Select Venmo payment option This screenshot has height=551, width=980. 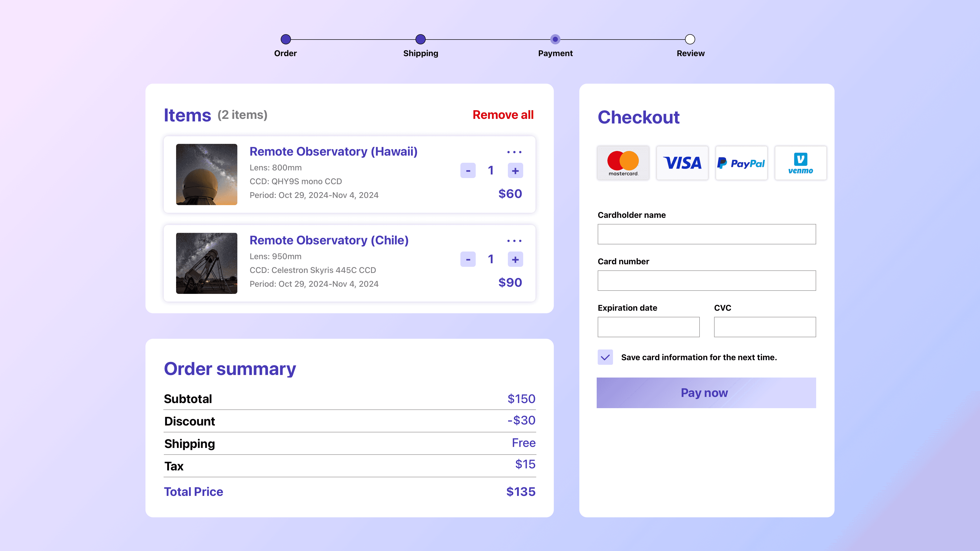pos(800,163)
